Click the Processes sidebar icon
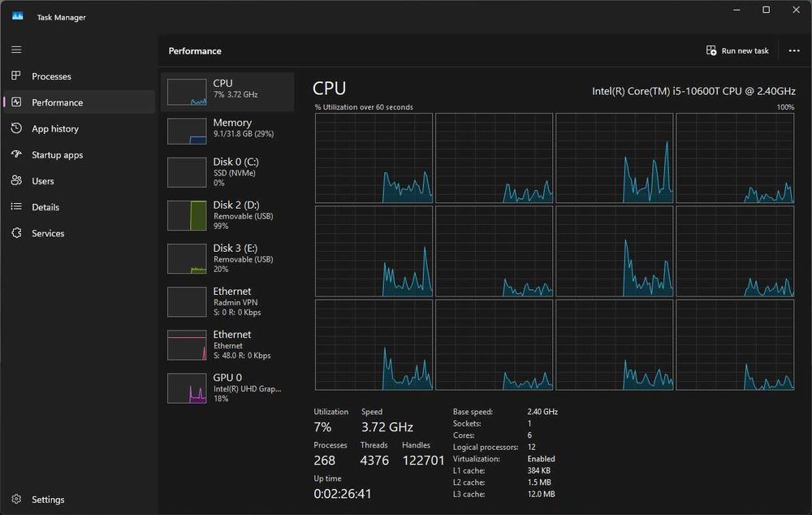The width and height of the screenshot is (812, 515). [x=16, y=76]
